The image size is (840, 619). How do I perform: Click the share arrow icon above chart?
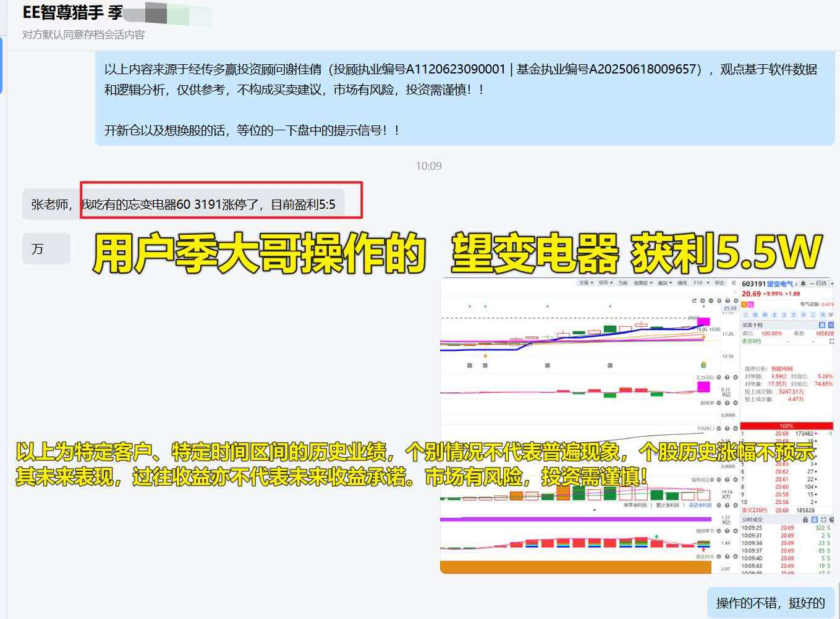pyautogui.click(x=694, y=301)
